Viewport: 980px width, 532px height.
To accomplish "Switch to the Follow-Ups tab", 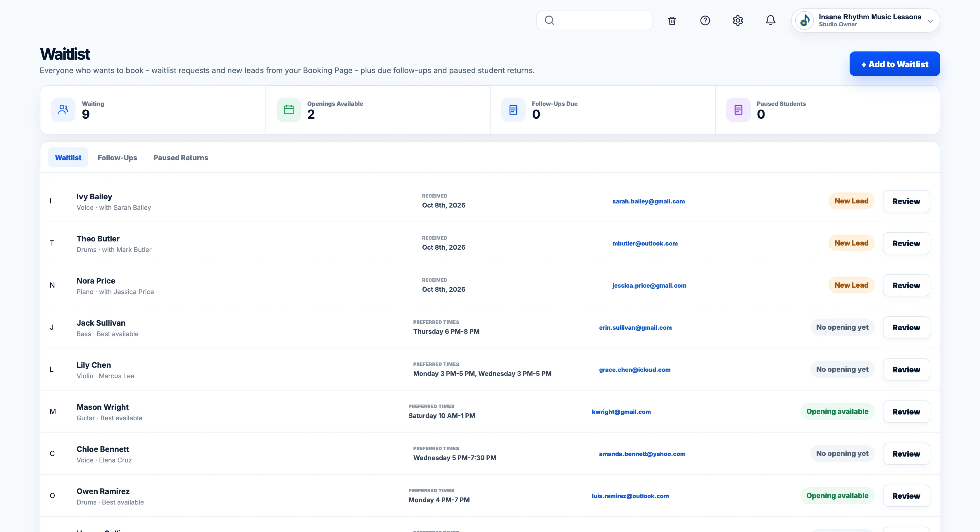I will (118, 158).
